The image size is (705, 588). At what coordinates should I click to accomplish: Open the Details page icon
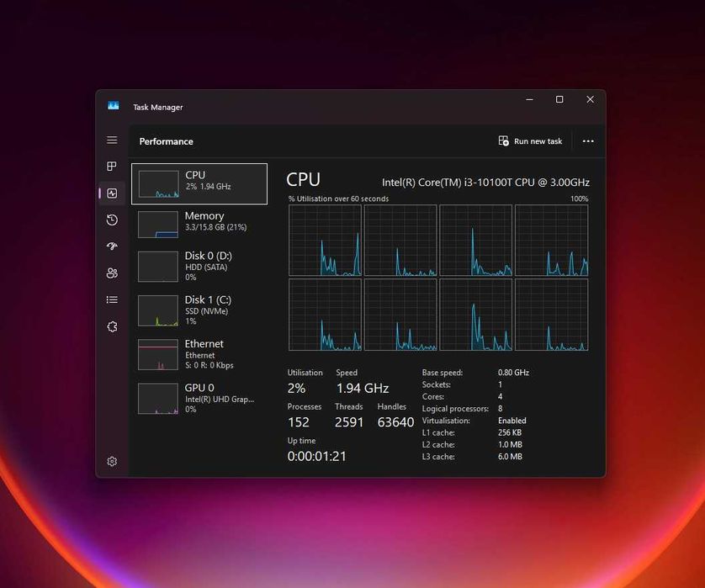tap(112, 299)
